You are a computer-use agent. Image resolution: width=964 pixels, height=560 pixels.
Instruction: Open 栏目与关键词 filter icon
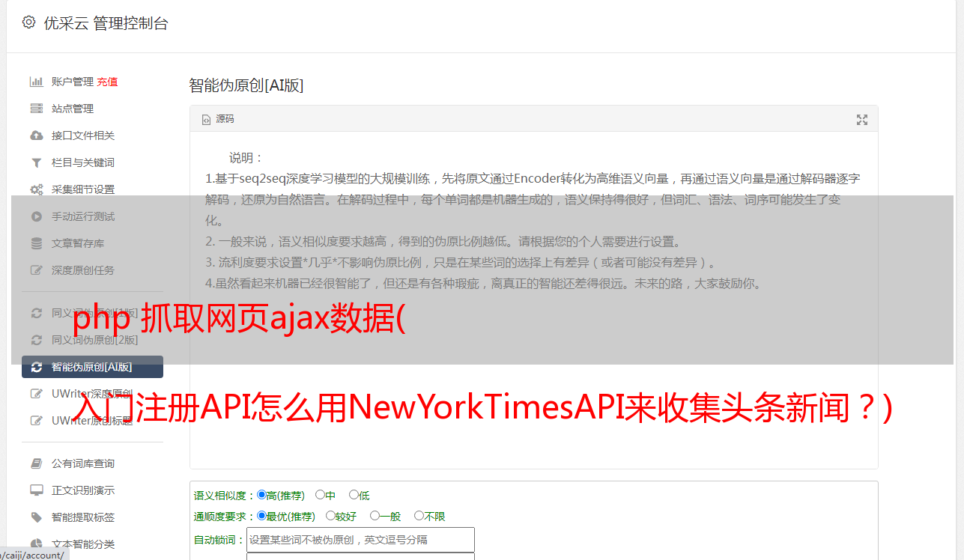pos(36,162)
